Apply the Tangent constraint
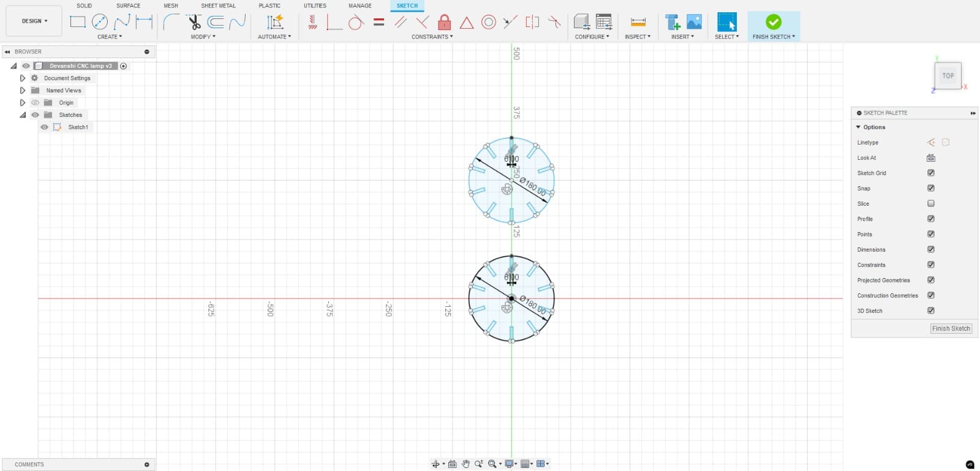The width and height of the screenshot is (980, 471). 356,23
